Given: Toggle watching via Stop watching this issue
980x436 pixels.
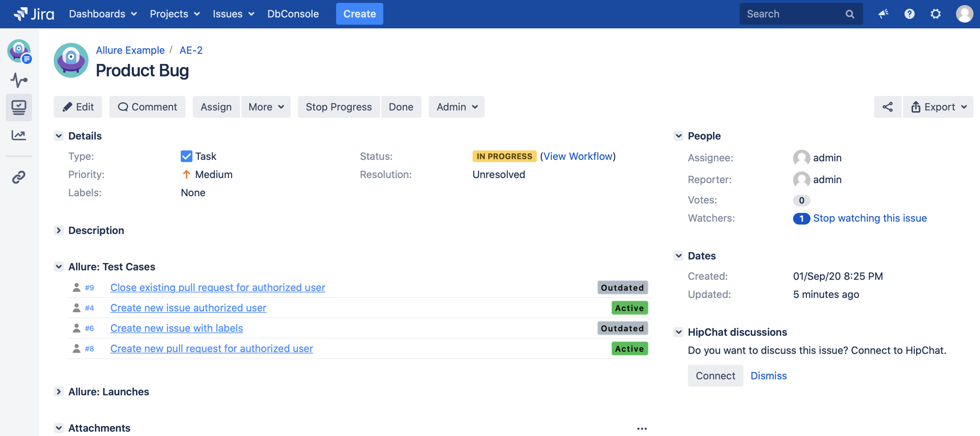Looking at the screenshot, I should [x=870, y=218].
